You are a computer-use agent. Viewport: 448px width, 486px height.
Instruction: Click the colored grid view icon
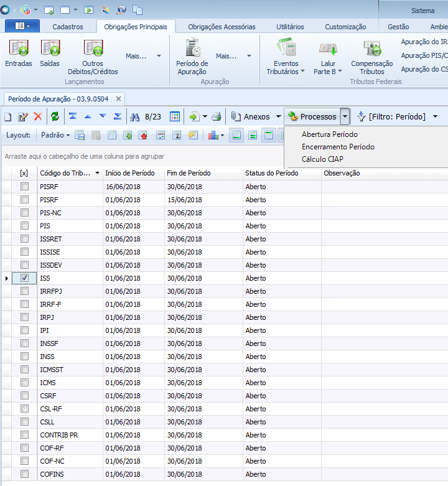pos(175,117)
